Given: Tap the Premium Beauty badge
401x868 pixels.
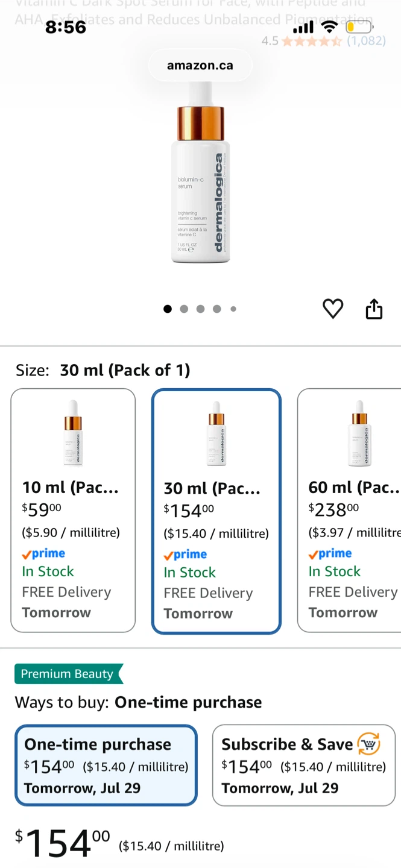Looking at the screenshot, I should pos(69,674).
